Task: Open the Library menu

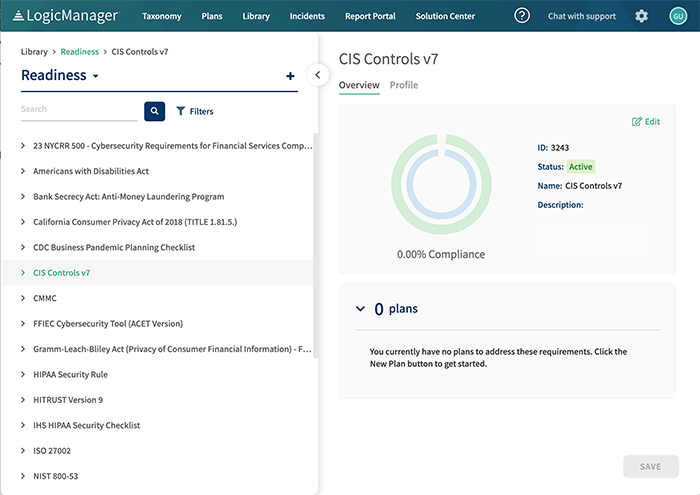Action: click(256, 16)
